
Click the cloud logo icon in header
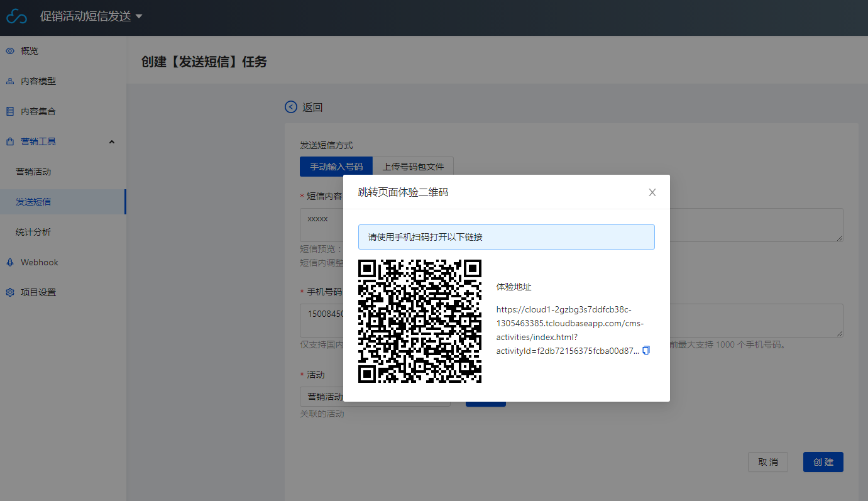click(x=17, y=17)
